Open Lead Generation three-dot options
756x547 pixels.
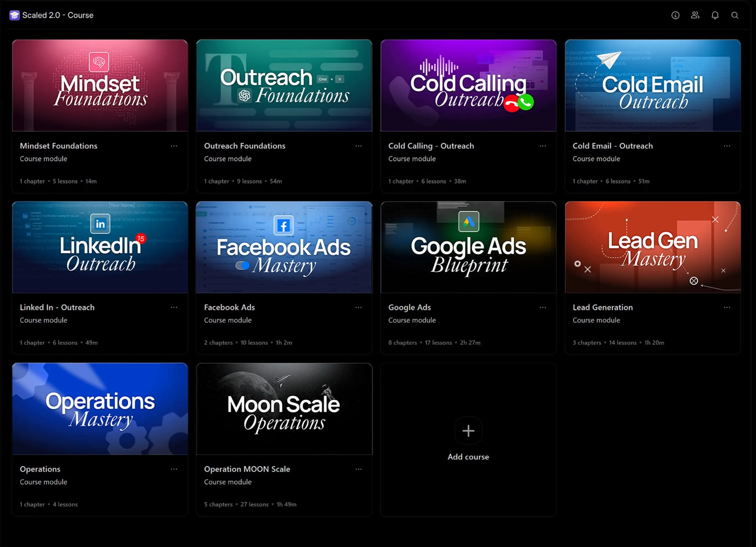tap(727, 308)
